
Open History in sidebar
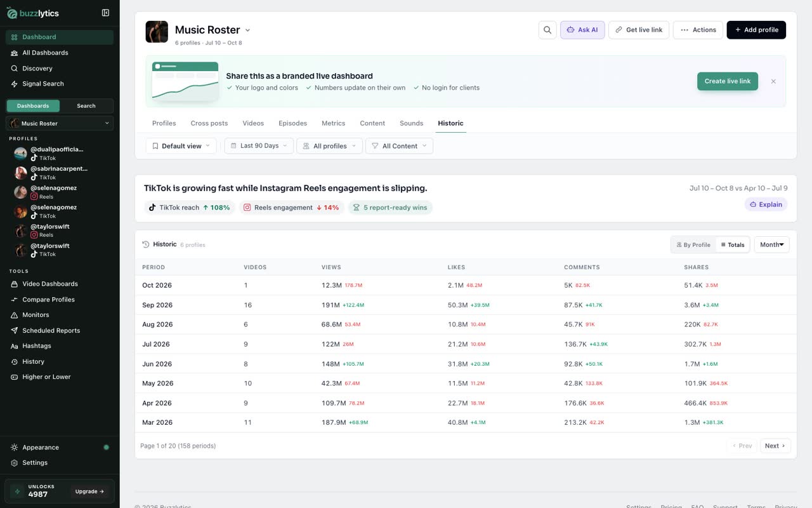[60, 361]
